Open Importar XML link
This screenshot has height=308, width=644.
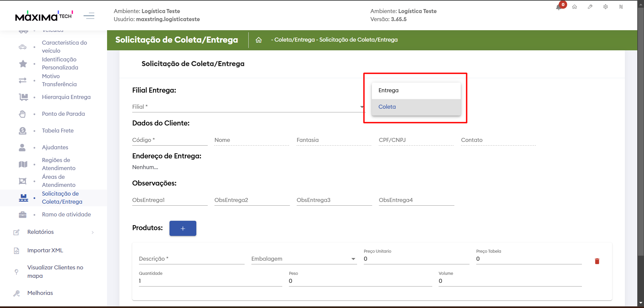click(45, 250)
